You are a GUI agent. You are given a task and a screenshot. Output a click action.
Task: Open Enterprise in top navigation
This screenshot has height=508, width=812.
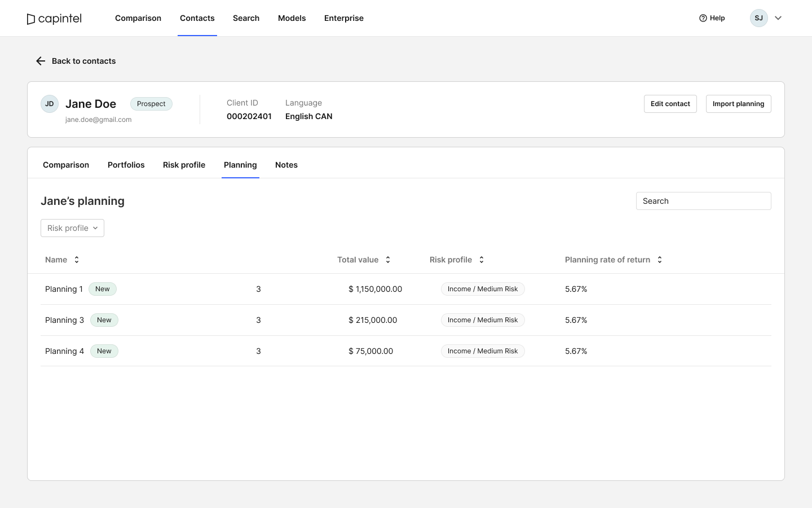(344, 18)
